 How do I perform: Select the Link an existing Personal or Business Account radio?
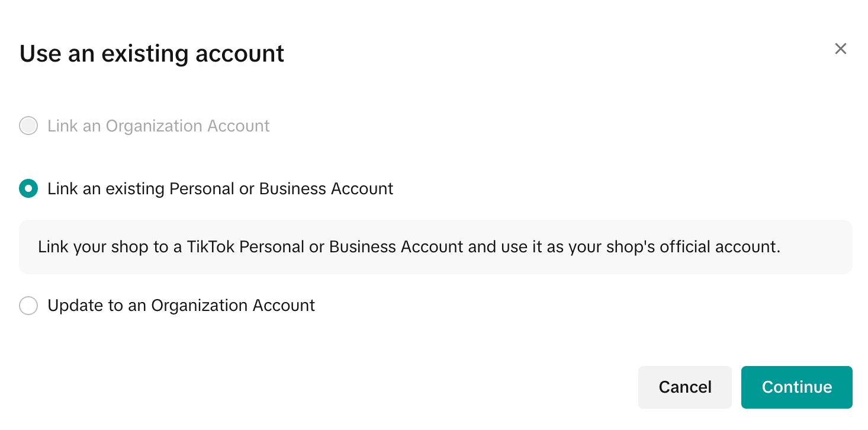pyautogui.click(x=28, y=188)
